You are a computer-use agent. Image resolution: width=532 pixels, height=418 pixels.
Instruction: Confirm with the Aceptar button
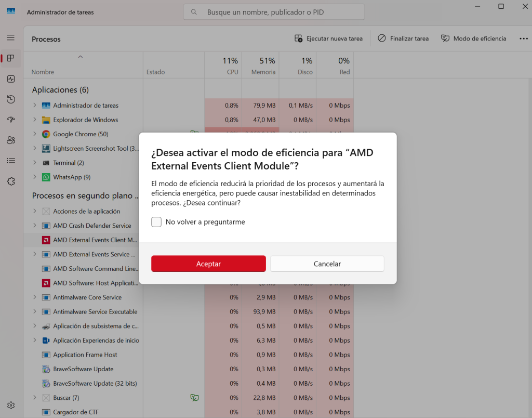[209, 264]
